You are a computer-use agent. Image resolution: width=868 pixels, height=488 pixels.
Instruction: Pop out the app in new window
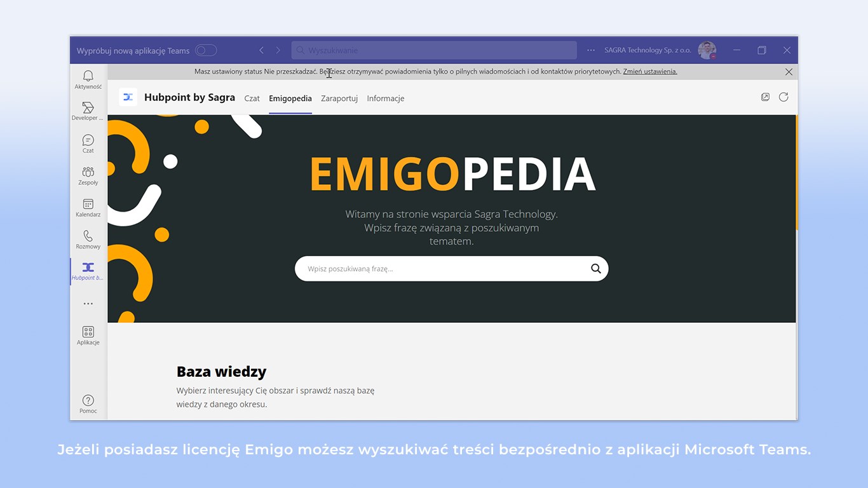point(765,97)
